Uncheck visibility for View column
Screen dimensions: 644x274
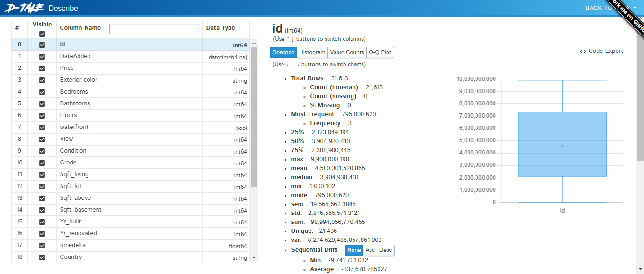[x=42, y=139]
